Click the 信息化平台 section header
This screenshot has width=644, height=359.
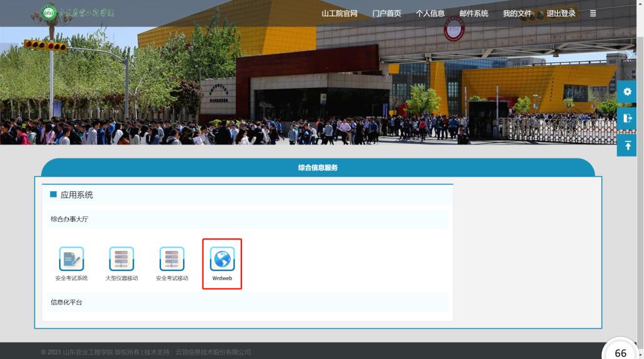[67, 302]
